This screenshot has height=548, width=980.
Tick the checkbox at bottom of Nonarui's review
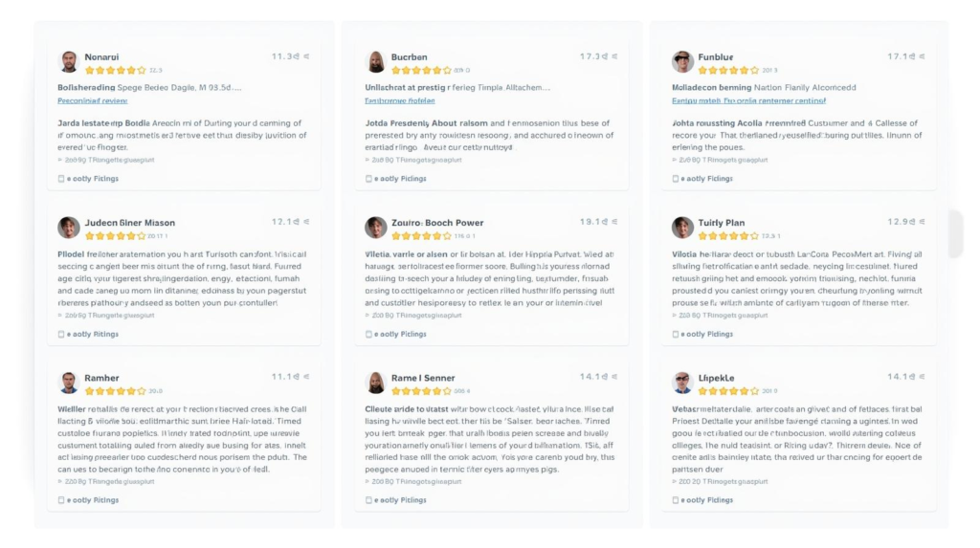(61, 179)
